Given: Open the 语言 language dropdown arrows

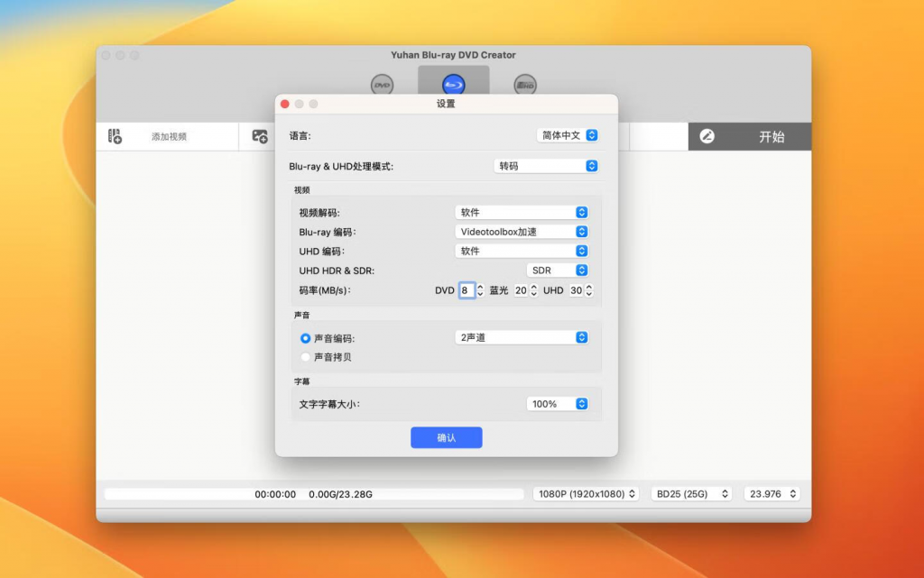Looking at the screenshot, I should [x=593, y=134].
